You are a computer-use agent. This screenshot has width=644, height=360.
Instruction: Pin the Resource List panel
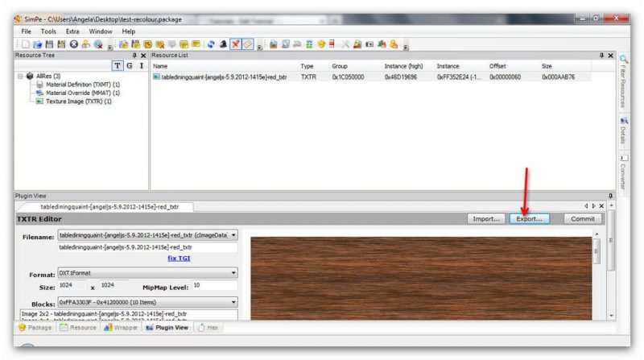pos(601,56)
